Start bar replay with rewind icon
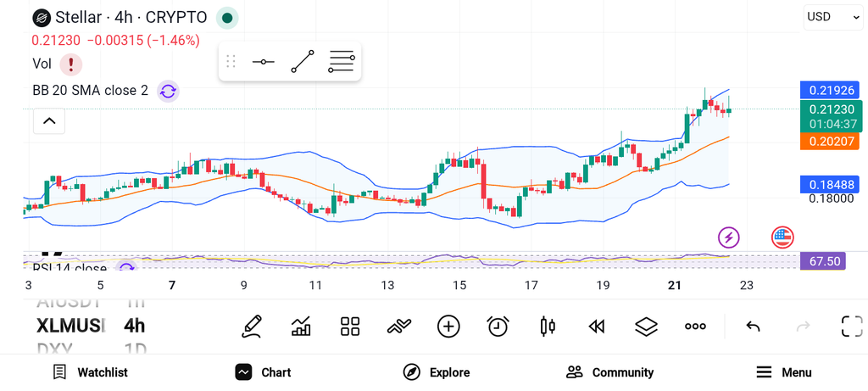Viewport: 868px width, 391px height. pyautogui.click(x=596, y=327)
